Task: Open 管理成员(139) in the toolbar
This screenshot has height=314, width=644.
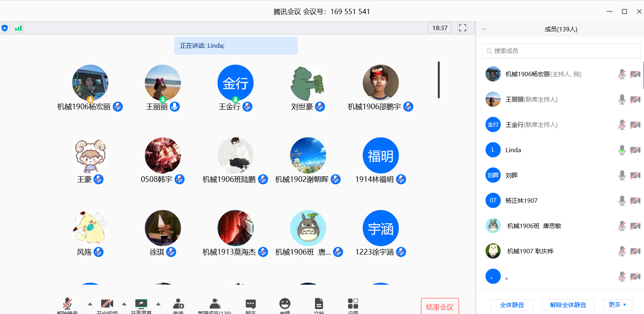Action: [x=215, y=304]
